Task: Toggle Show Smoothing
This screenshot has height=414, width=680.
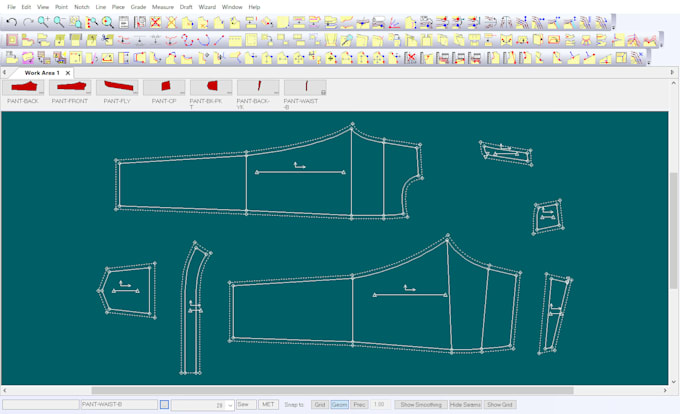Action: pyautogui.click(x=421, y=404)
